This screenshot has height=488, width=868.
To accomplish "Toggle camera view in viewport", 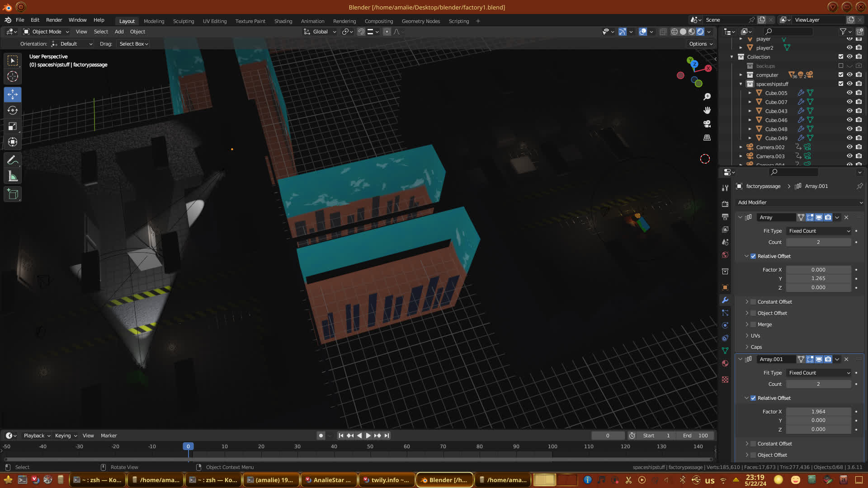I will point(707,124).
